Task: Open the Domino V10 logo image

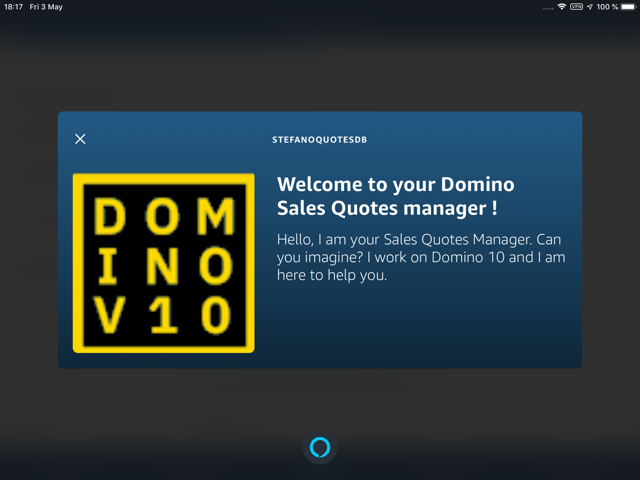Action: (x=164, y=263)
